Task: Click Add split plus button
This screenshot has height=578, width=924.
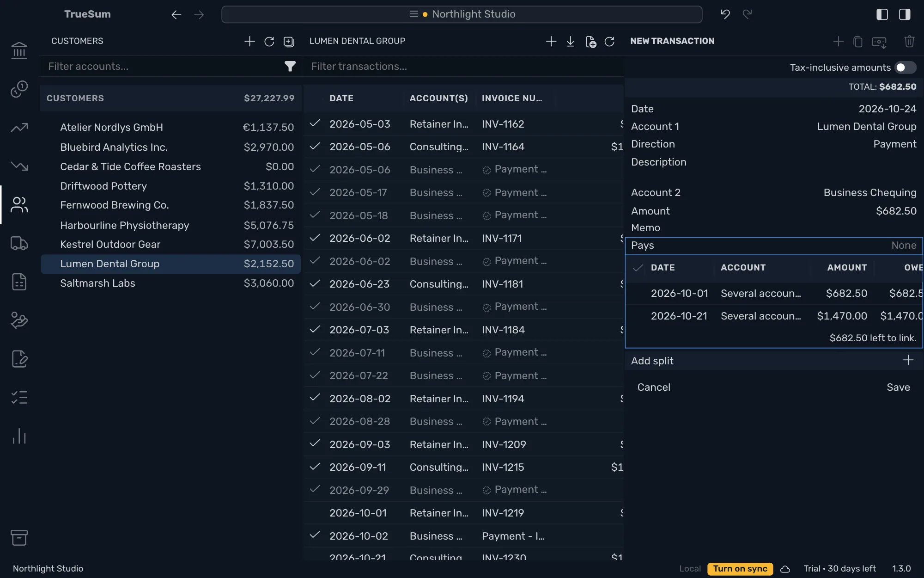Action: 908,360
